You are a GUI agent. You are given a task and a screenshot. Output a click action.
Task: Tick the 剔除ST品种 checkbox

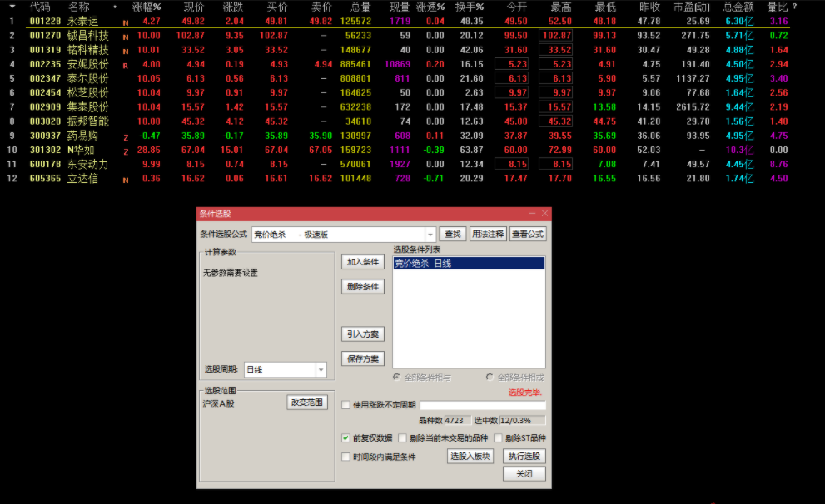point(499,437)
